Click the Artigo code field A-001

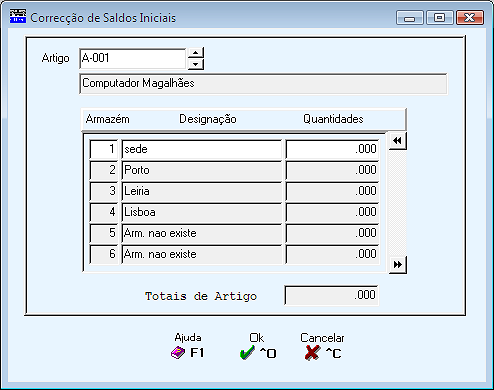coord(133,58)
